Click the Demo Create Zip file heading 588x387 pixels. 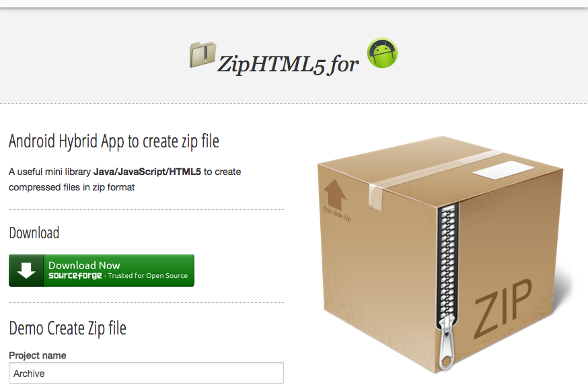(x=67, y=328)
